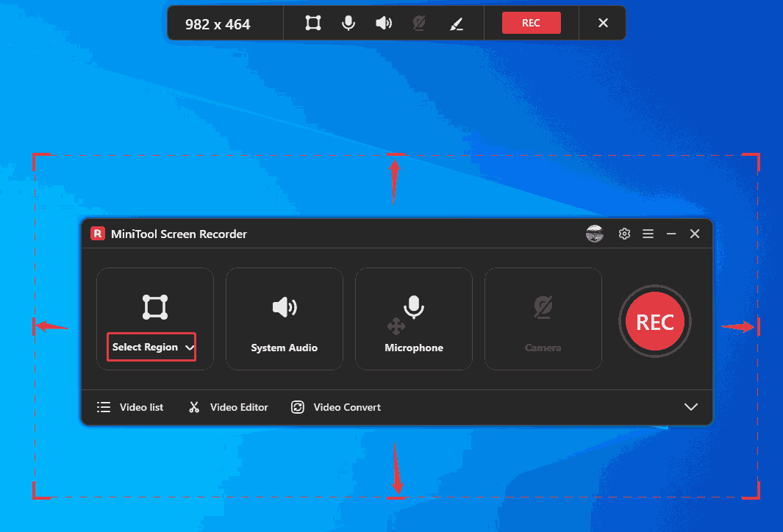The height and width of the screenshot is (532, 783).
Task: Launch the Video Convert tool
Action: [x=335, y=406]
